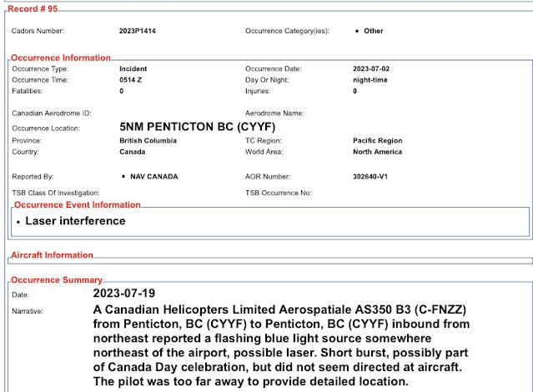
Task: Select the North America world area value
Action: 377,153
